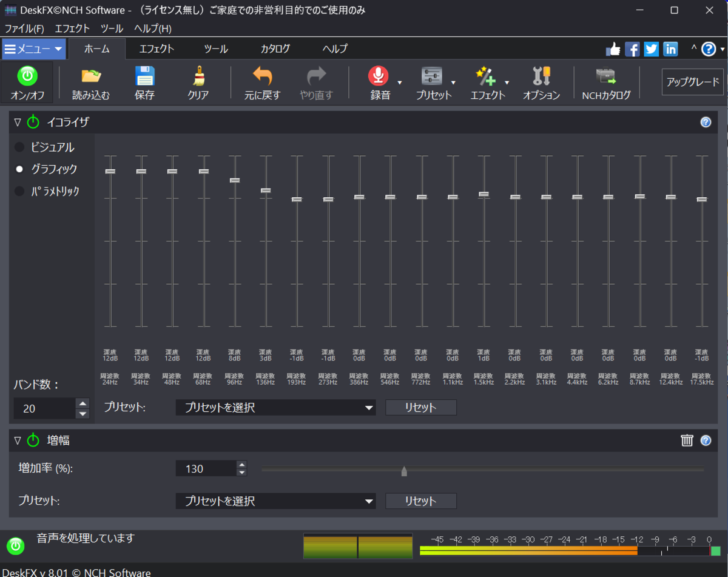Decrease gain rate with down stepper arrow
Image resolution: width=728 pixels, height=577 pixels.
242,473
